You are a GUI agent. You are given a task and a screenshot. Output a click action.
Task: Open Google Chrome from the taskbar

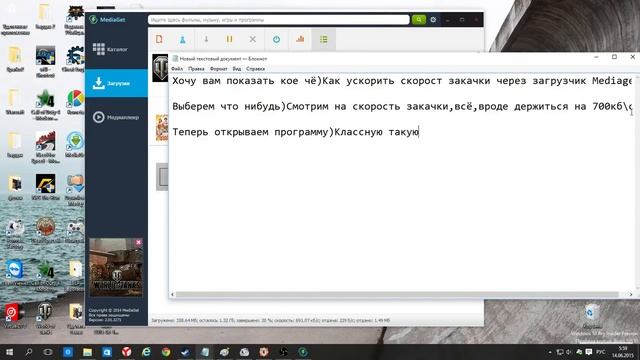click(166, 352)
